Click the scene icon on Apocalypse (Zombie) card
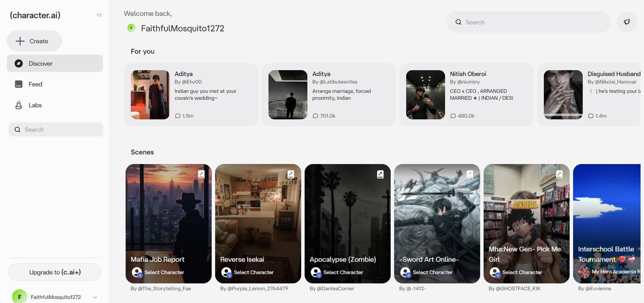This screenshot has width=644, height=303. pyautogui.click(x=380, y=174)
